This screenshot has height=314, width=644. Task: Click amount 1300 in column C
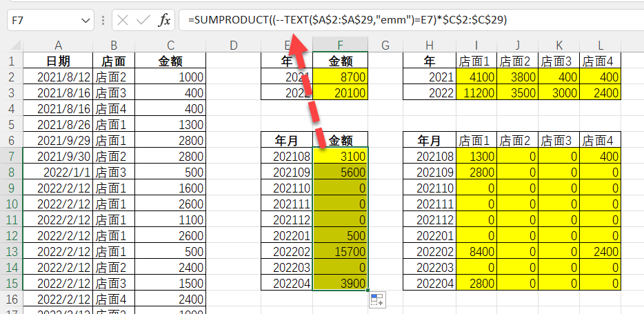click(170, 124)
